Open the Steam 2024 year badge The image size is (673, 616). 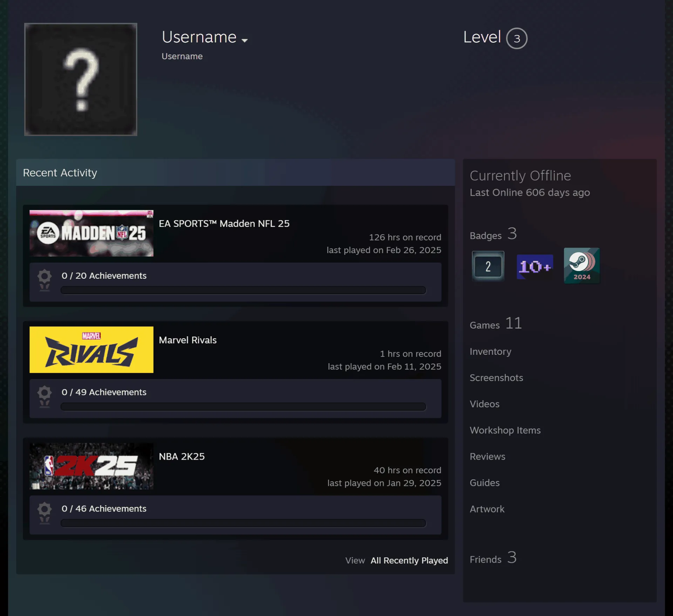[x=582, y=266]
